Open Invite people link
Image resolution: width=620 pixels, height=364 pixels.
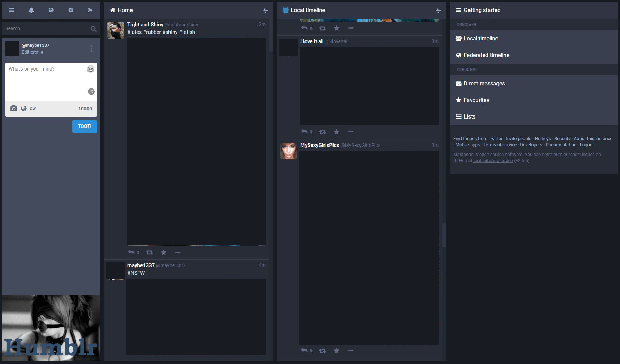[518, 139]
